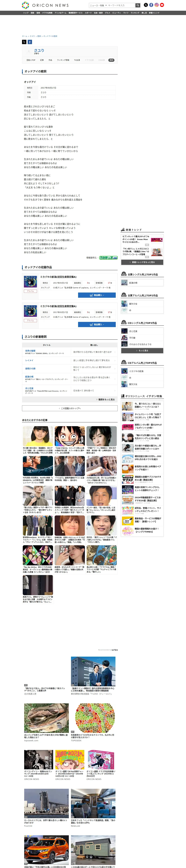This screenshot has height=868, width=186.
Task: Open the うたまっぷ.com lyrics provider logo
Action: tap(108, 258)
